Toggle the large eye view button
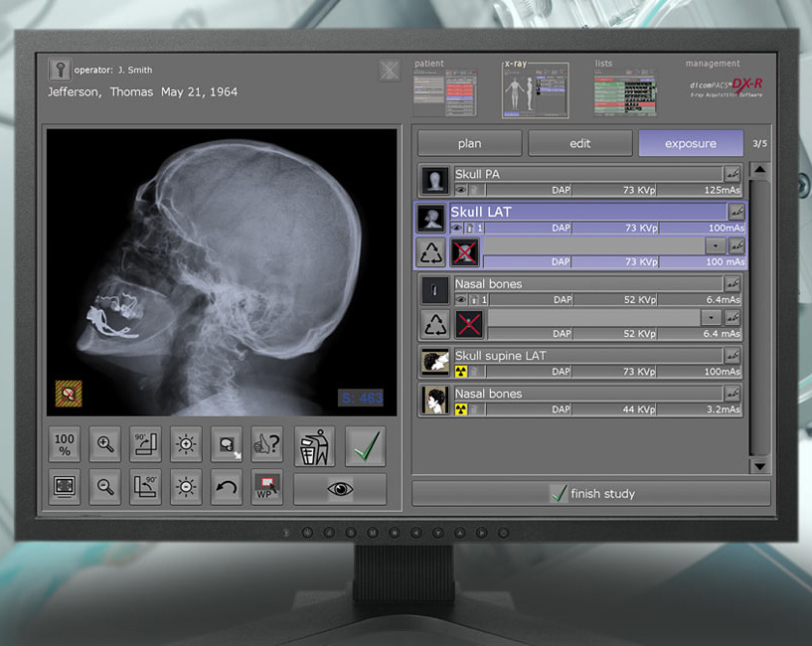 tap(340, 489)
